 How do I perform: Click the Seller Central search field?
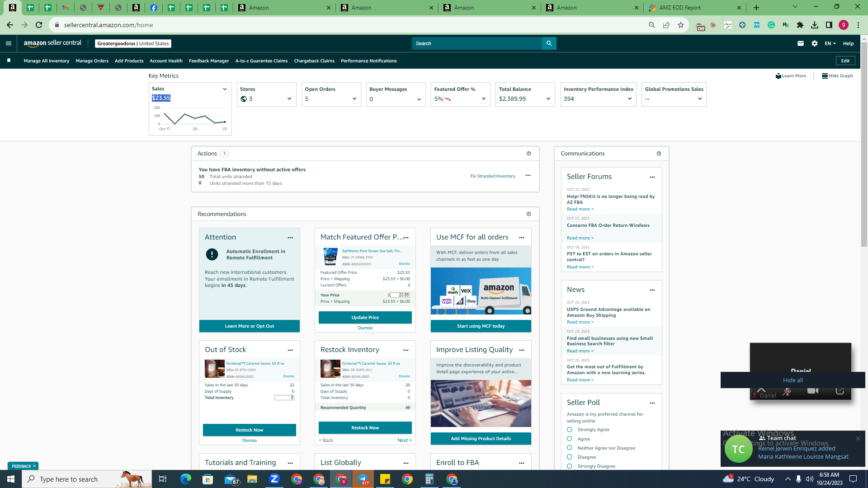point(477,43)
